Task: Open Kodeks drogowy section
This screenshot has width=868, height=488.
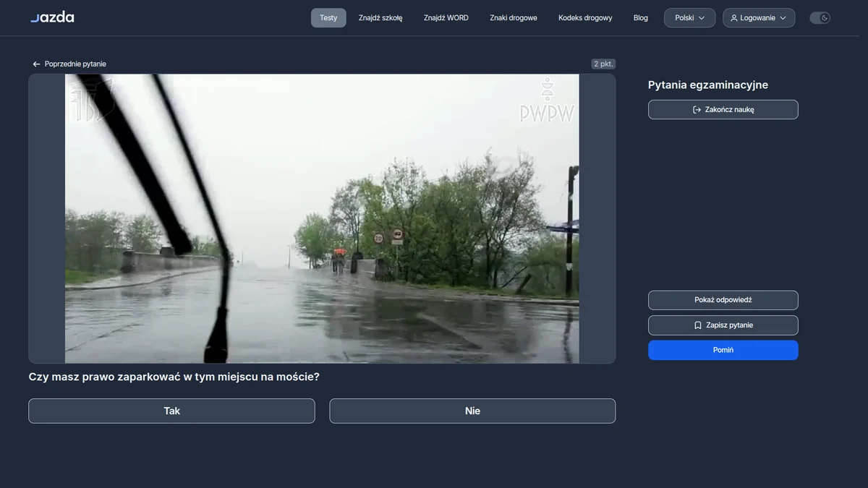Action: point(585,18)
